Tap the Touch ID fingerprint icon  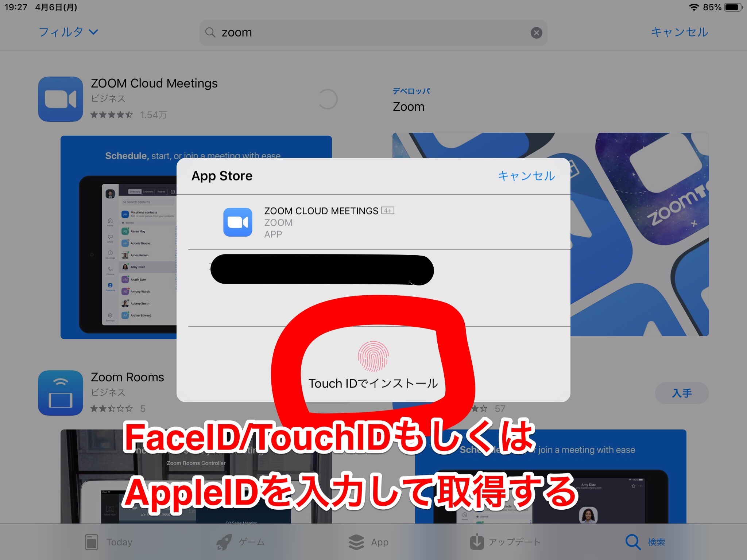(373, 356)
